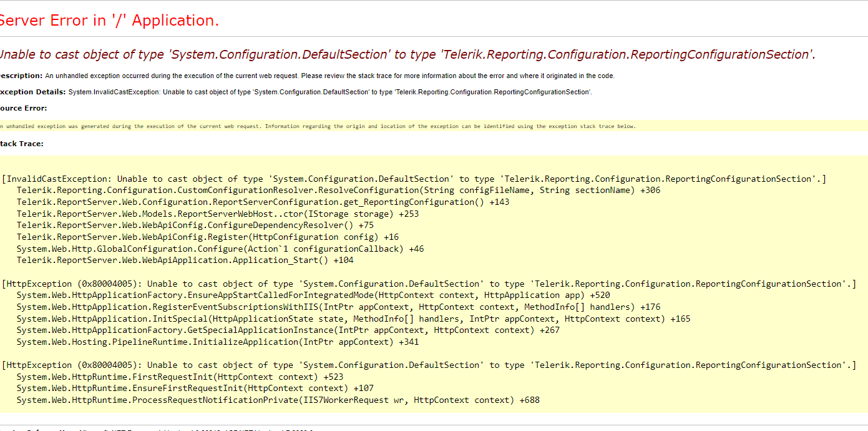The height and width of the screenshot is (431, 868).
Task: Click the bold 'Exception Details:' label
Action: tap(32, 92)
